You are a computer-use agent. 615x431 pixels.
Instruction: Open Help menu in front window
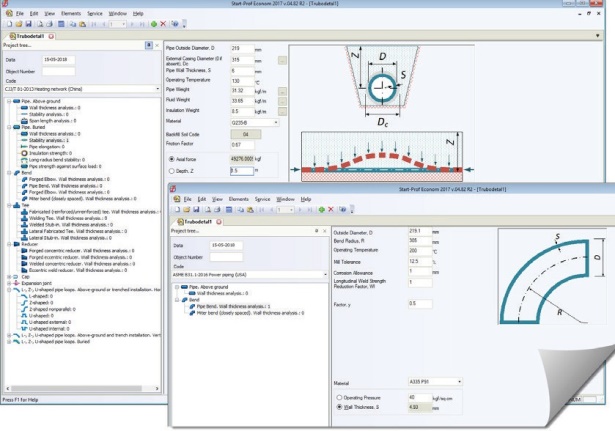pyautogui.click(x=306, y=199)
